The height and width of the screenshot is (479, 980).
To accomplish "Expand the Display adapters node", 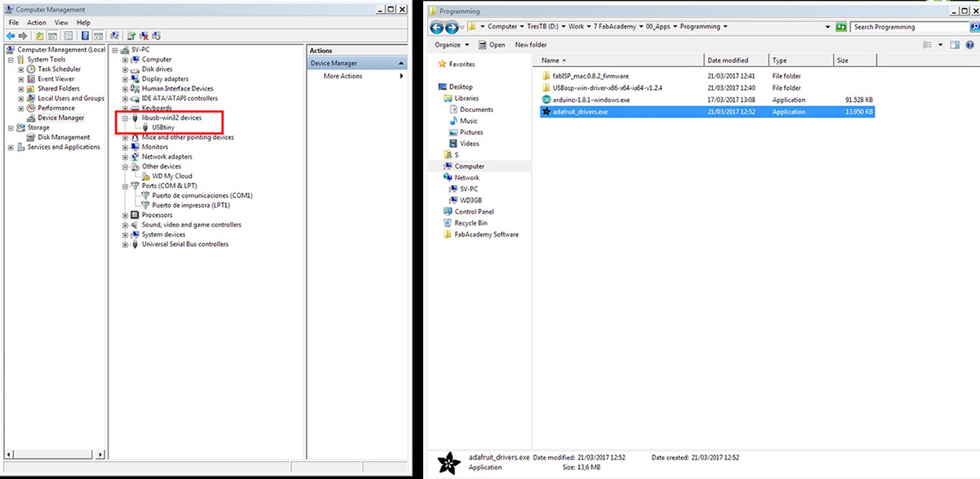I will tap(125, 79).
